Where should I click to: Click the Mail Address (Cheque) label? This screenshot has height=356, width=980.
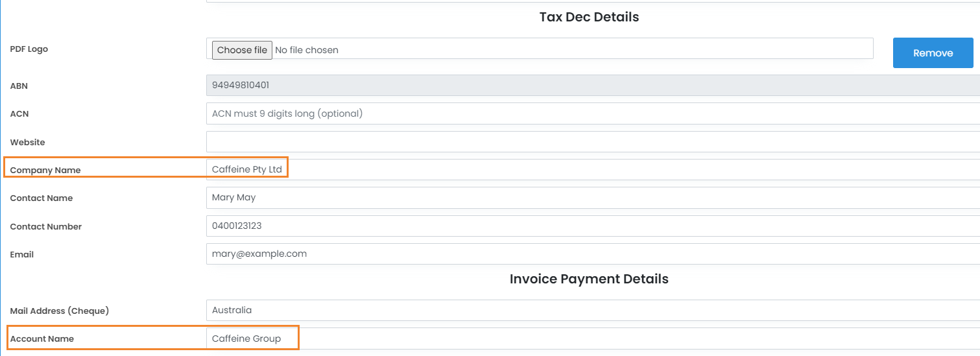(x=60, y=311)
